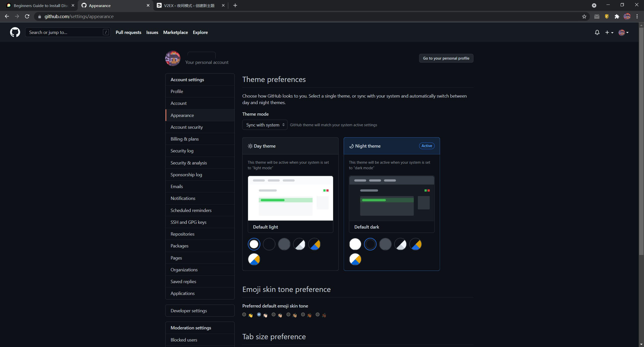Pick dimmed gray swatch under Night theme
The width and height of the screenshot is (644, 347).
tap(385, 244)
